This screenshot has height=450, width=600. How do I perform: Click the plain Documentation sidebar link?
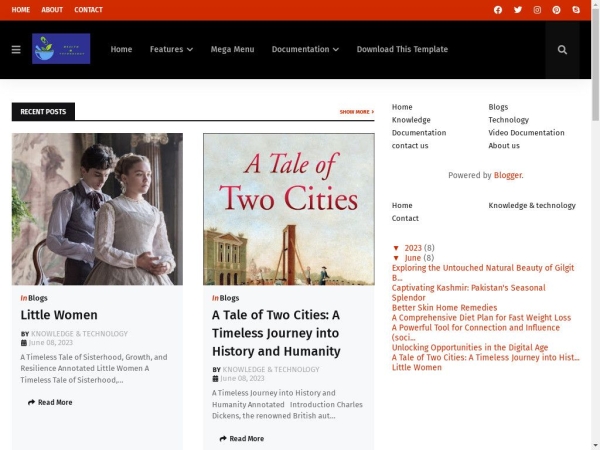pos(419,133)
